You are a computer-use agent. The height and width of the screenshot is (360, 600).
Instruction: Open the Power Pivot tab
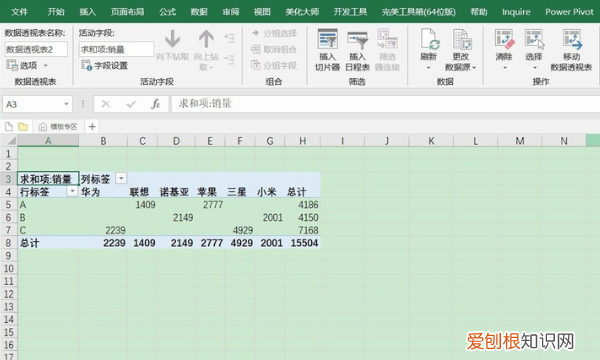click(x=569, y=12)
